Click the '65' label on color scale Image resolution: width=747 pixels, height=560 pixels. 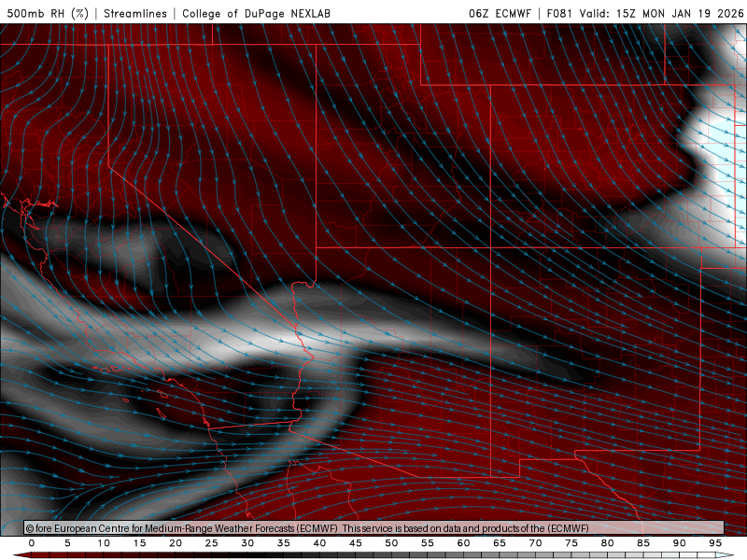(x=500, y=543)
